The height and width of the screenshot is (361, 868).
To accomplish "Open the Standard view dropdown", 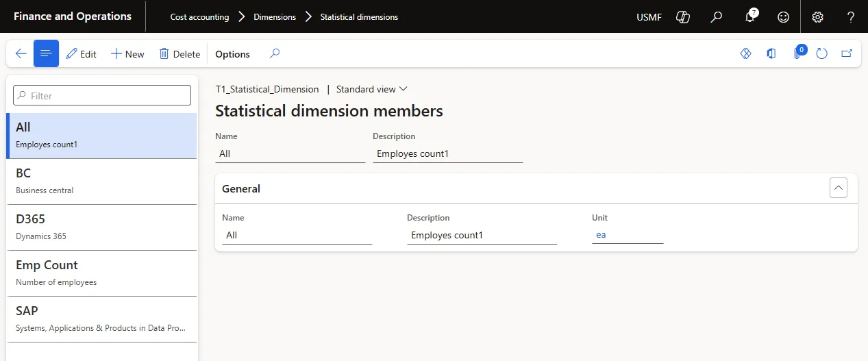I will [371, 89].
